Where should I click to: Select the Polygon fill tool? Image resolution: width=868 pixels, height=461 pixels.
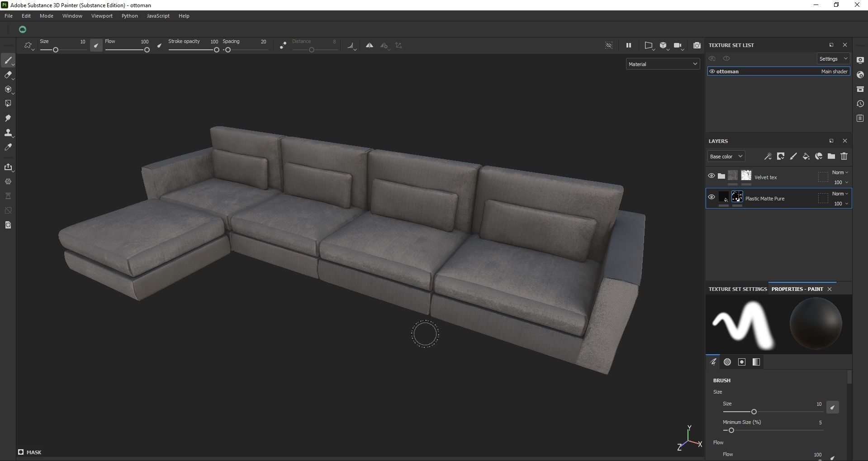tap(8, 104)
